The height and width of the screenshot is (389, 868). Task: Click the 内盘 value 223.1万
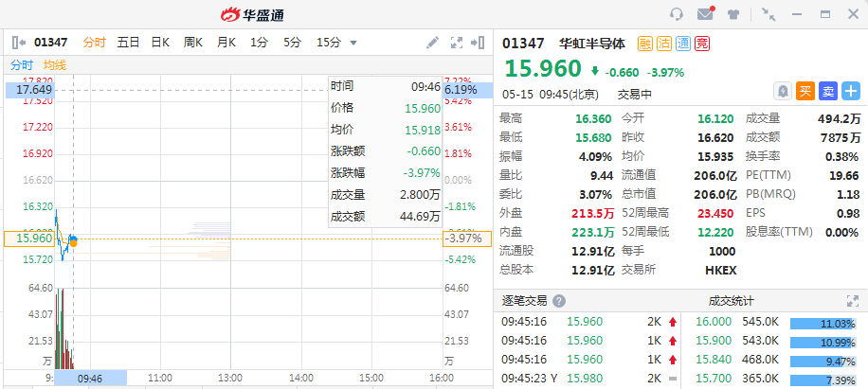pos(593,232)
